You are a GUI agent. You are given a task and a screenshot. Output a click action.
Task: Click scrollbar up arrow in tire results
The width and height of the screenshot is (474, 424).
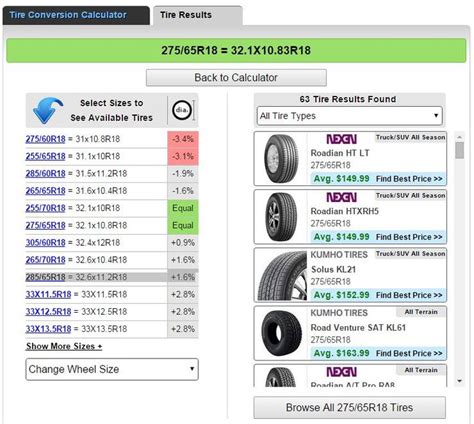tap(460, 137)
